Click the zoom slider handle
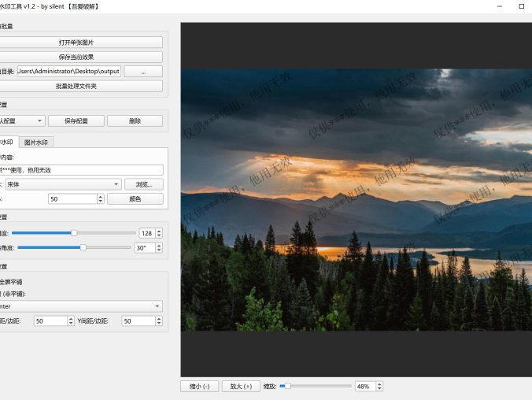This screenshot has height=400, width=532. [287, 386]
